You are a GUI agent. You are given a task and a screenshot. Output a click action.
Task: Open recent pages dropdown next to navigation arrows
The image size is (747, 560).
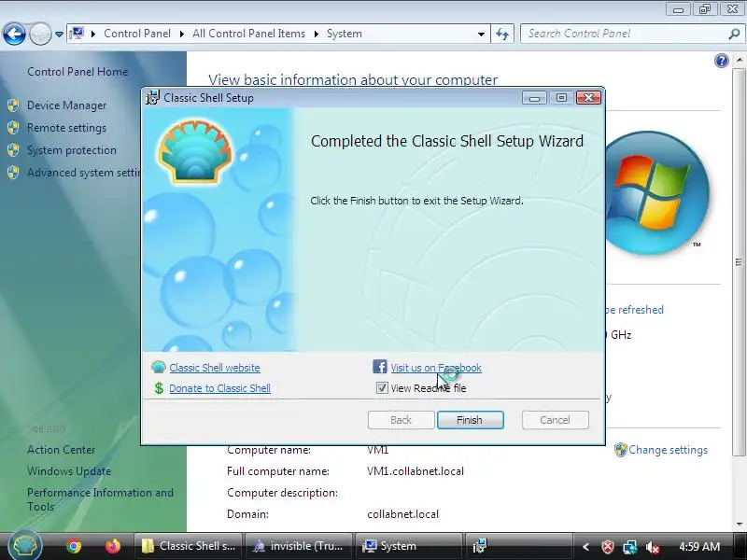[x=59, y=35]
